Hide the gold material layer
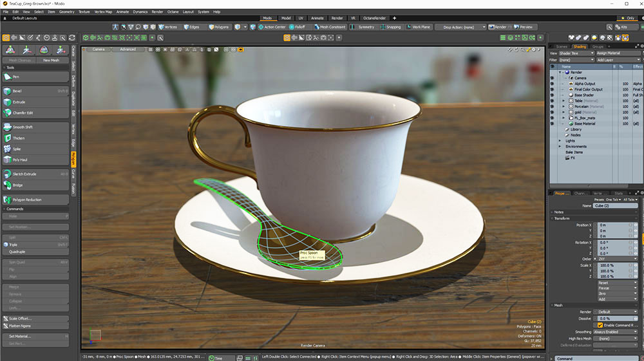 (x=553, y=112)
